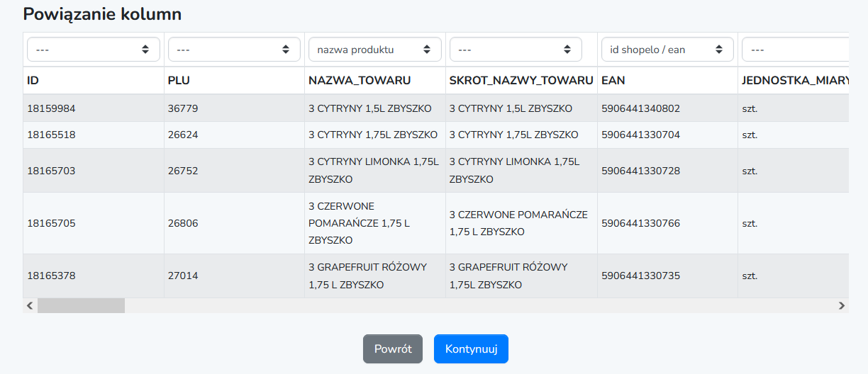The height and width of the screenshot is (374, 868).
Task: Select EAN value 5906441330735
Action: tap(640, 276)
